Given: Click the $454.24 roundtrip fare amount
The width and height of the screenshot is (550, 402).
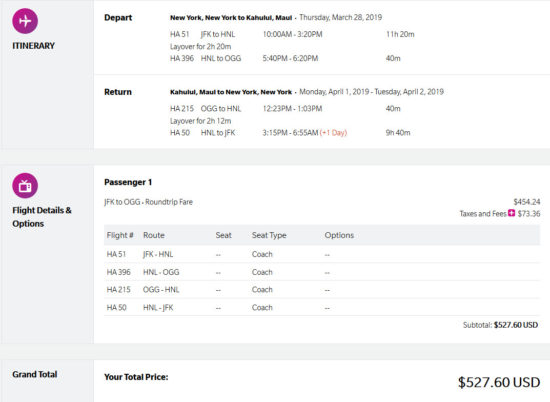Looking at the screenshot, I should 526,202.
